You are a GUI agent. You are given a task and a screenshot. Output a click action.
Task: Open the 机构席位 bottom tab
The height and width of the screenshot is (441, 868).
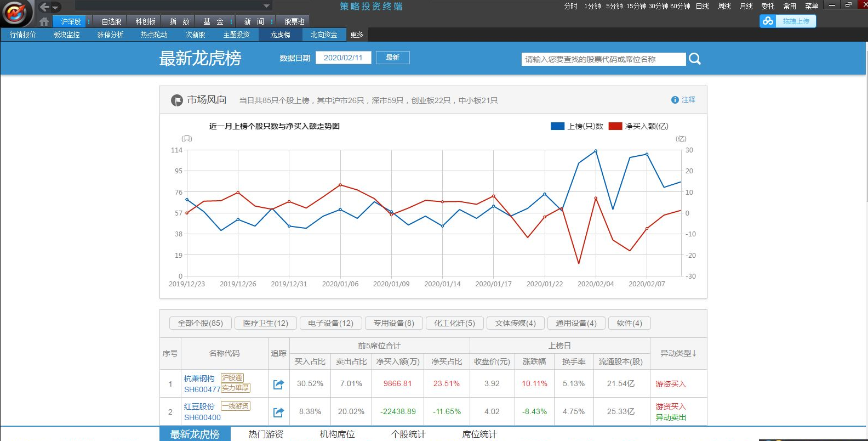click(x=337, y=434)
